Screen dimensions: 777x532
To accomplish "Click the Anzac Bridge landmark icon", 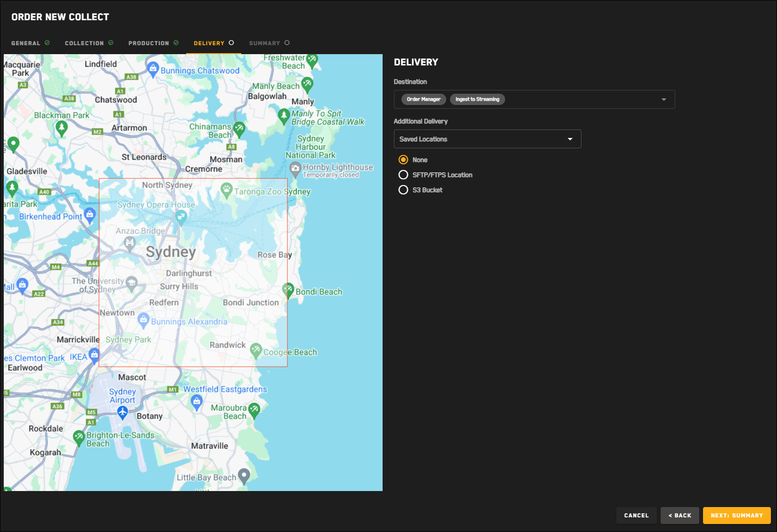I will point(130,243).
